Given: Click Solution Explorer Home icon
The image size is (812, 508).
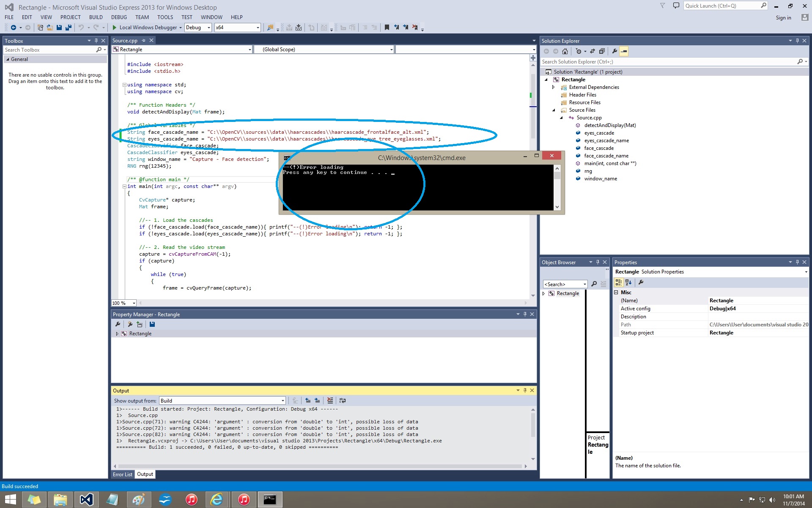Looking at the screenshot, I should (x=565, y=51).
